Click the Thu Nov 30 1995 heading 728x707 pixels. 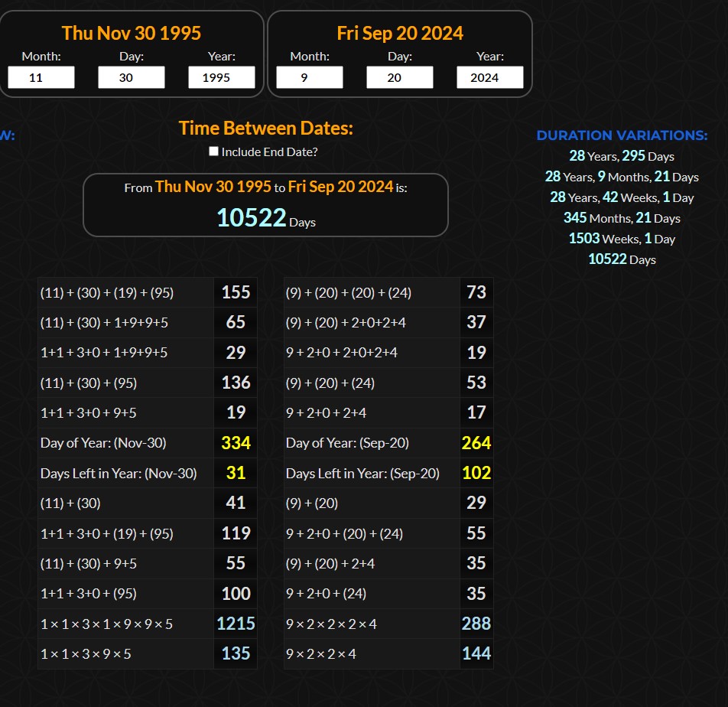pyautogui.click(x=132, y=33)
